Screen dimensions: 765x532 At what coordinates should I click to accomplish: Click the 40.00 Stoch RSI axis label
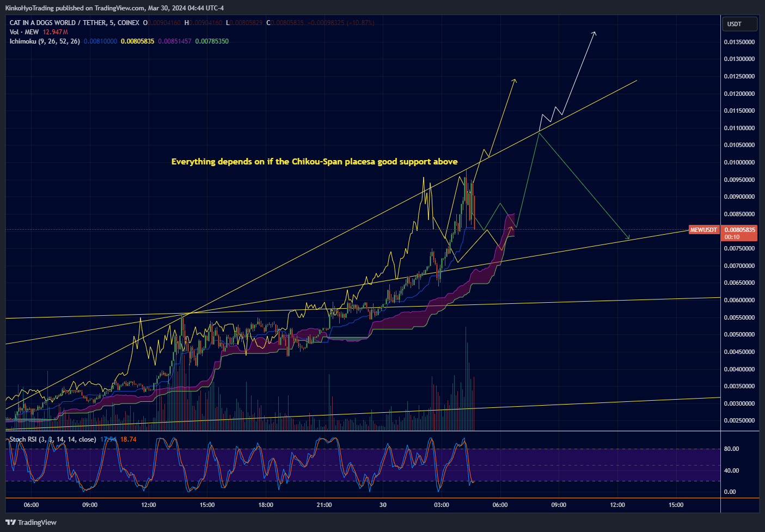[x=731, y=470]
